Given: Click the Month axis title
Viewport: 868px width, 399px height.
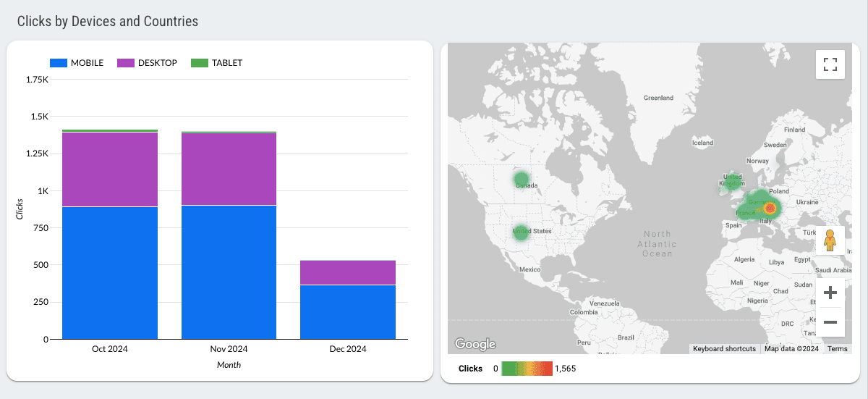Looking at the screenshot, I should pyautogui.click(x=229, y=365).
